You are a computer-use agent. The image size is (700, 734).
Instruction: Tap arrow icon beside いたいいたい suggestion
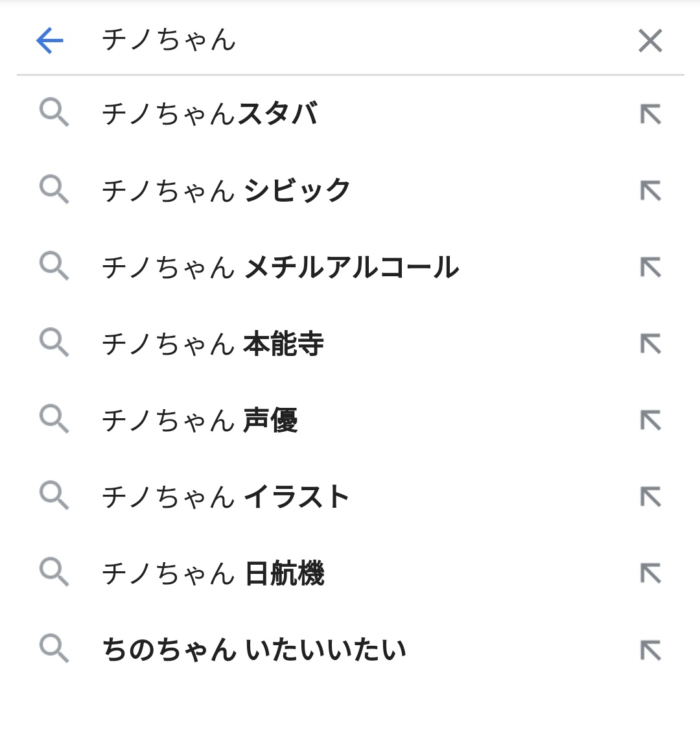pos(650,650)
